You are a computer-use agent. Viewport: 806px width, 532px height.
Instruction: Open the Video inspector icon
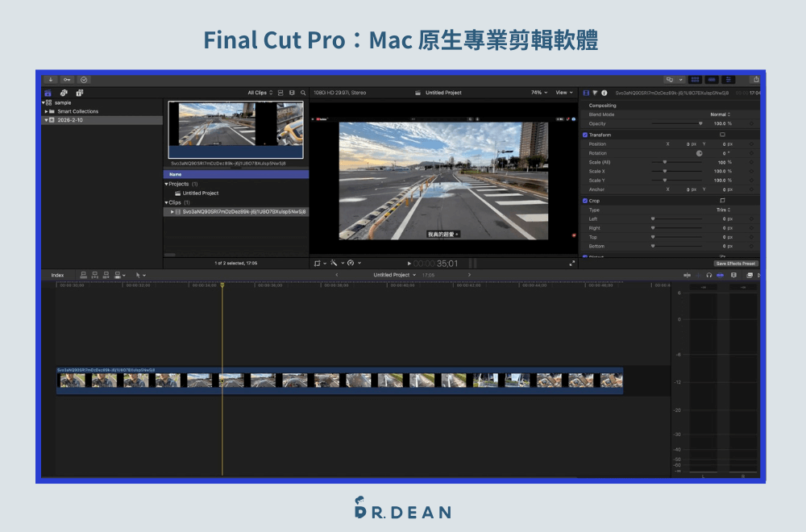(x=586, y=93)
